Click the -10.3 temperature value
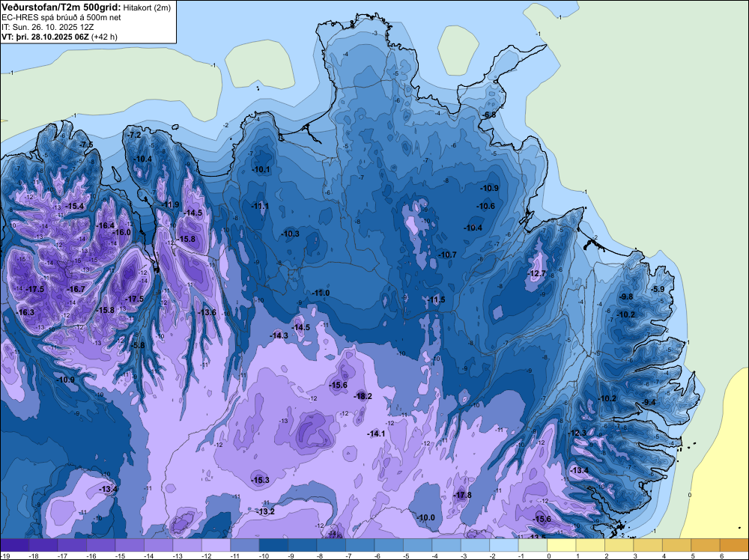This screenshot has height=560, width=749. [290, 234]
